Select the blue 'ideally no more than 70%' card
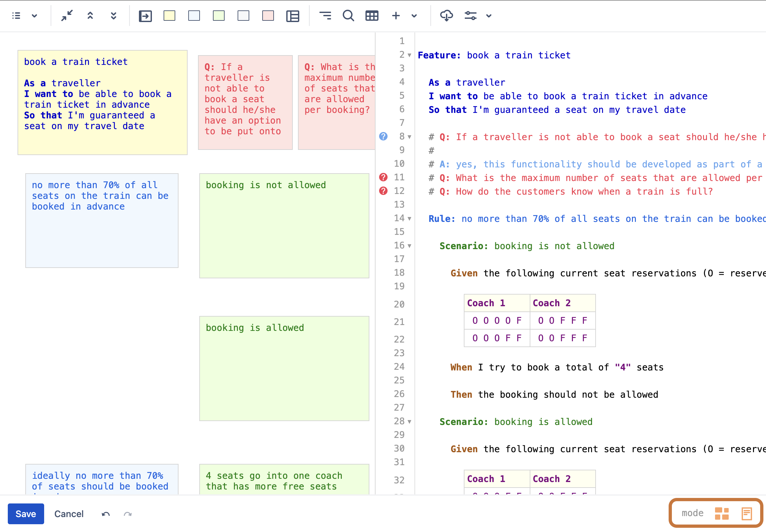The image size is (766, 532). 102,479
